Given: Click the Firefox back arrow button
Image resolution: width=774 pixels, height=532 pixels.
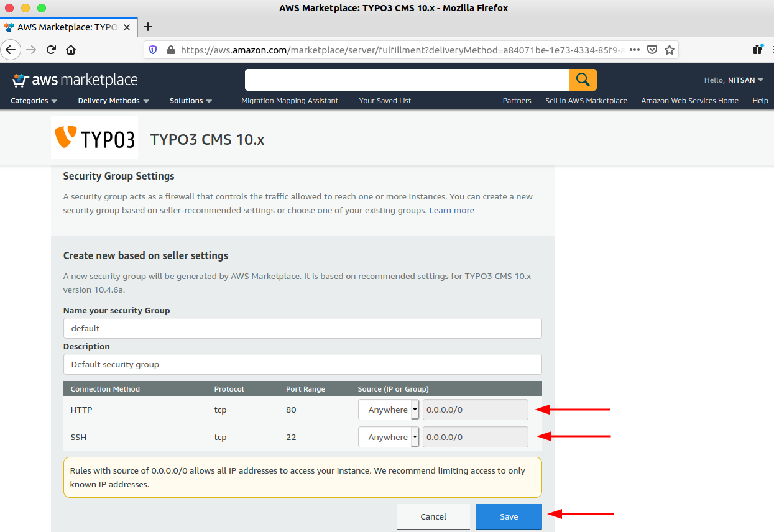Looking at the screenshot, I should pos(11,50).
